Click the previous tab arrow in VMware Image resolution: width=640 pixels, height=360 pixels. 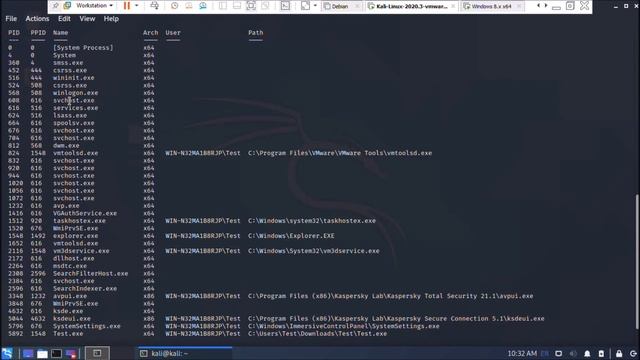click(x=538, y=6)
